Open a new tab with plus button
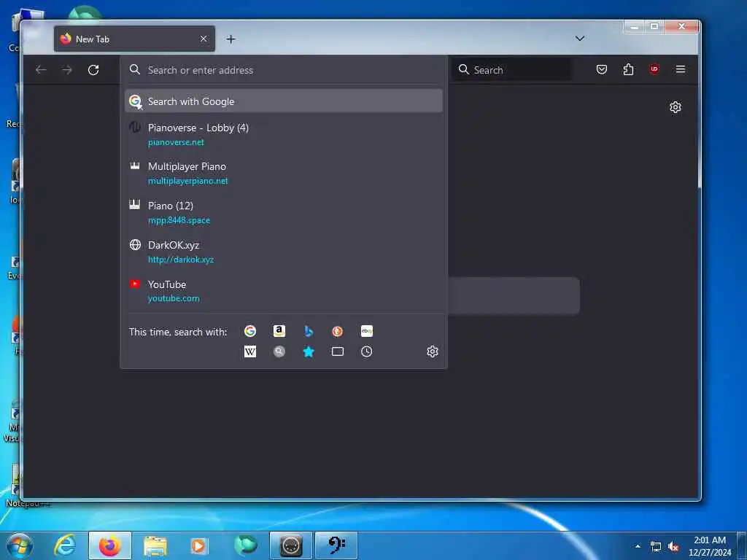This screenshot has width=747, height=560. click(x=231, y=39)
